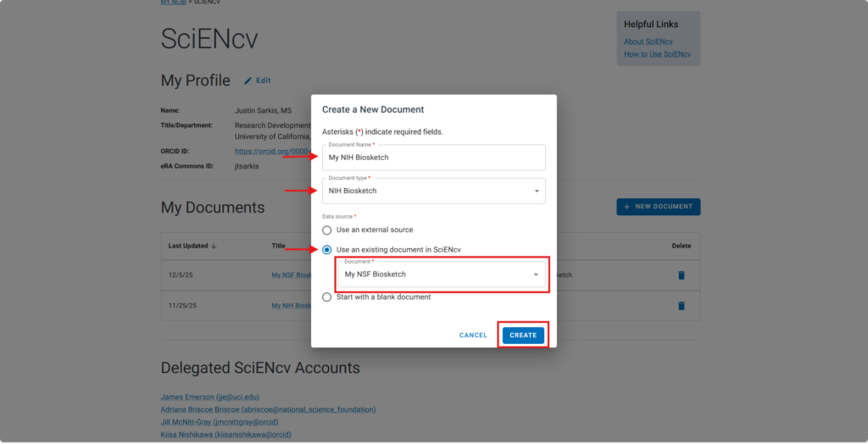Click the Document Name text field
868x444 pixels.
point(433,158)
